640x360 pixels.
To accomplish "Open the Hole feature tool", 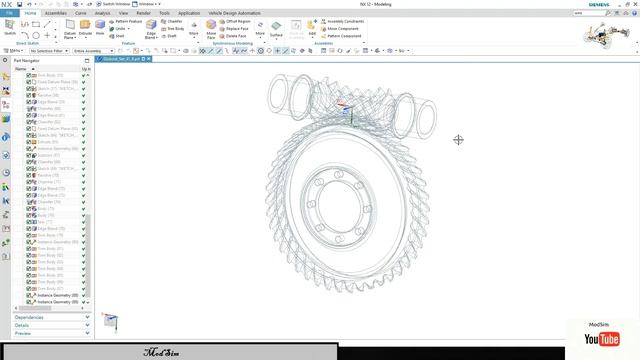I will [x=100, y=27].
